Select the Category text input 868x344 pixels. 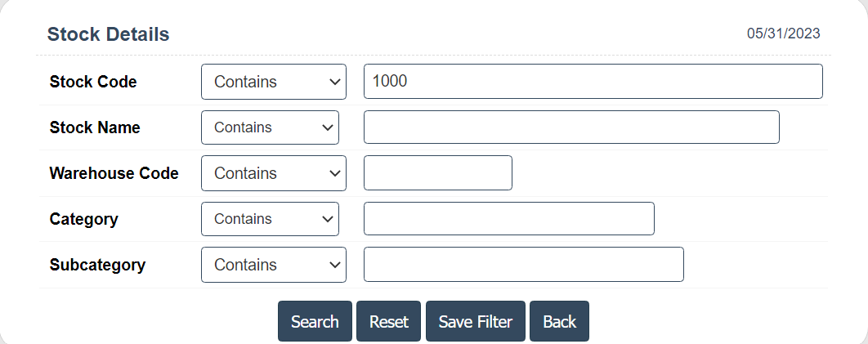click(x=508, y=219)
